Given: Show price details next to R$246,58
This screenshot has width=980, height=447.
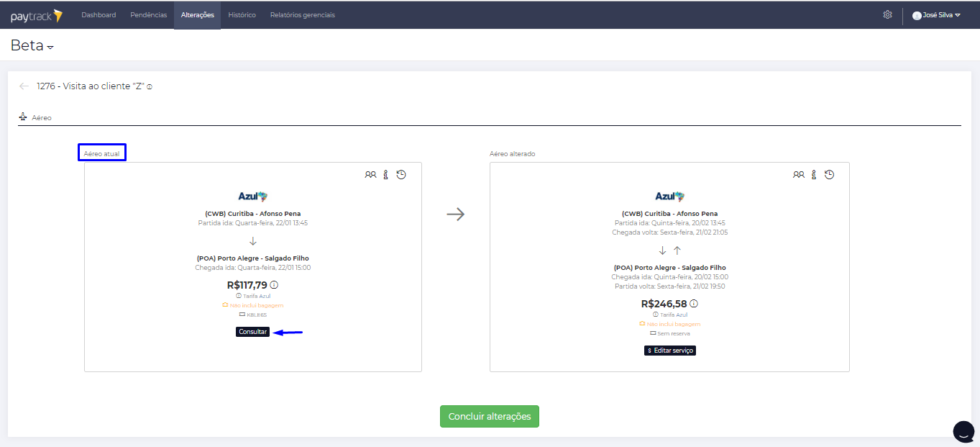Looking at the screenshot, I should 694,304.
